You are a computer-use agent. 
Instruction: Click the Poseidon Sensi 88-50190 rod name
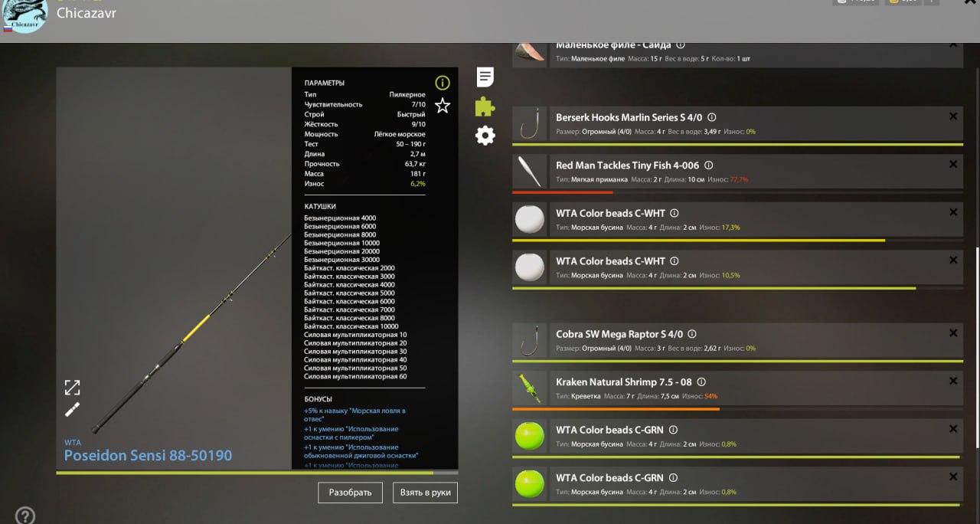[x=148, y=456]
